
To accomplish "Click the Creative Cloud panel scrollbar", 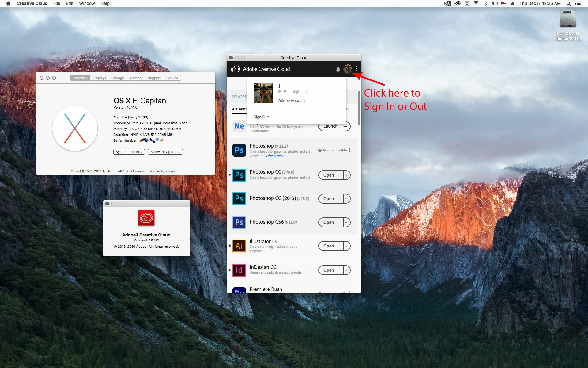I will [x=359, y=108].
